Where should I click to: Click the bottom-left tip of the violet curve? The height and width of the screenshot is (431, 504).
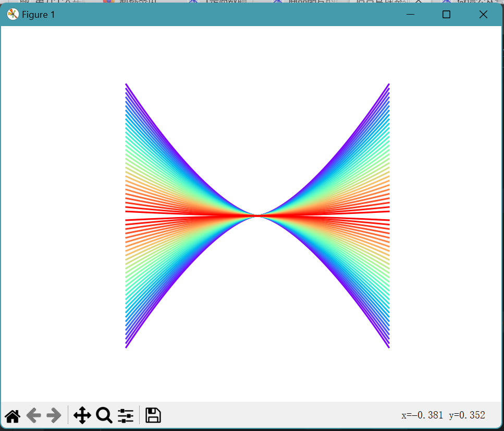tap(126, 347)
